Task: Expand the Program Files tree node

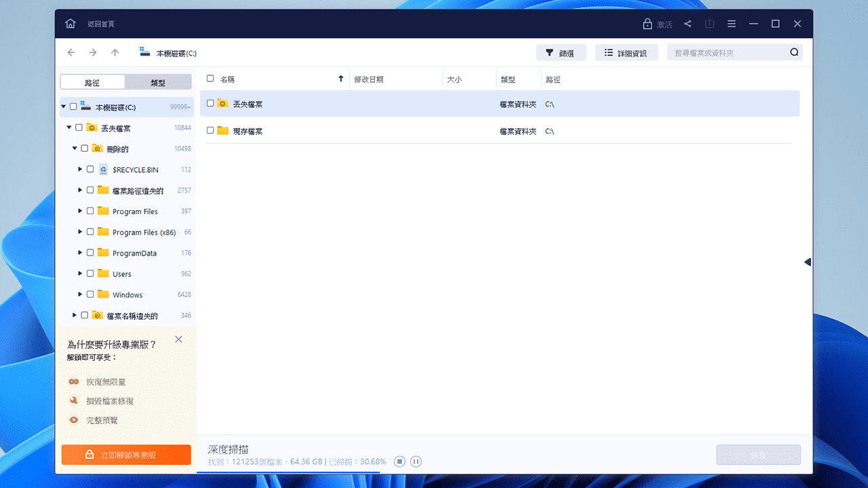Action: click(x=79, y=211)
